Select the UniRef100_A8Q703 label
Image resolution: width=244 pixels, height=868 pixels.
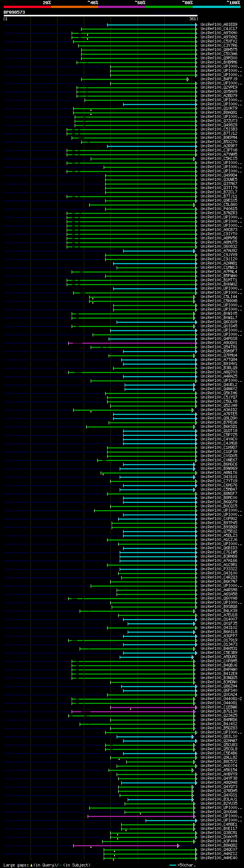[219, 372]
